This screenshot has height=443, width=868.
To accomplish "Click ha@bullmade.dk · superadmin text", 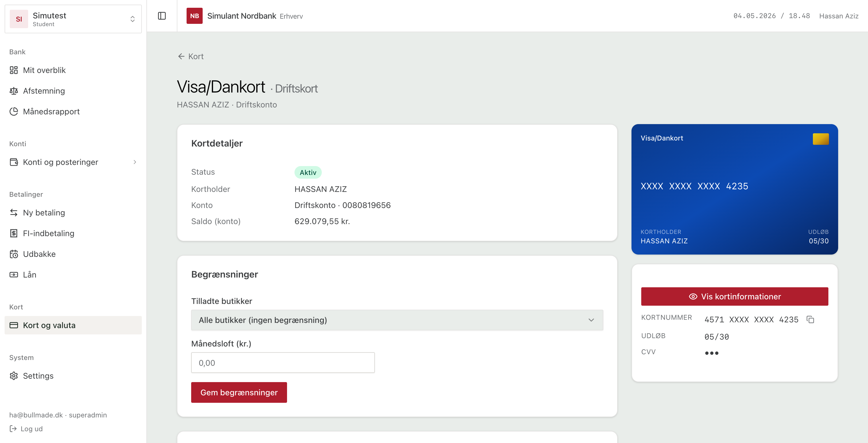I will [x=58, y=415].
